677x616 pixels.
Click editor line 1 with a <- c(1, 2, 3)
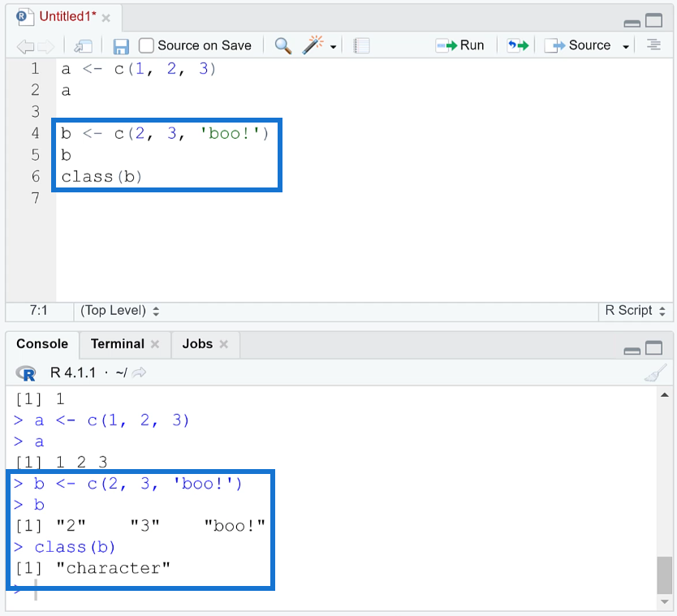point(139,69)
